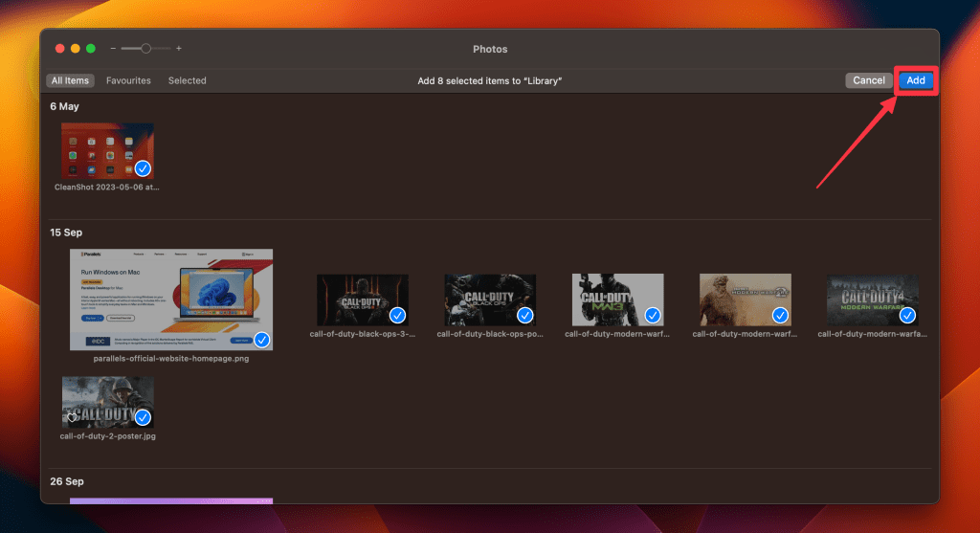
Task: Uncheck the Parallels homepage image checkmark
Action: (x=261, y=340)
